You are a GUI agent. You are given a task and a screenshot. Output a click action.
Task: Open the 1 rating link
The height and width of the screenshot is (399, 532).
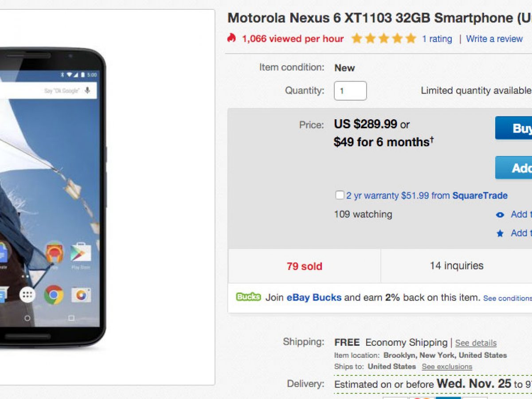(x=437, y=39)
